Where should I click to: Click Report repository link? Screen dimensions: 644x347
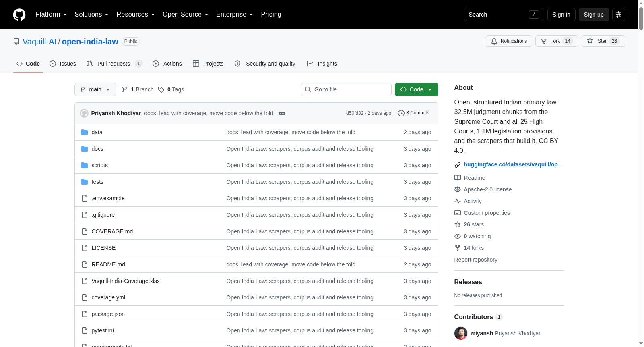point(476,260)
